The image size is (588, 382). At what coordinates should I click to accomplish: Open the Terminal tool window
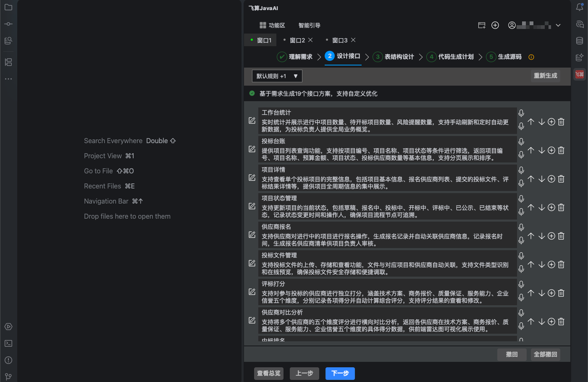[x=8, y=343]
